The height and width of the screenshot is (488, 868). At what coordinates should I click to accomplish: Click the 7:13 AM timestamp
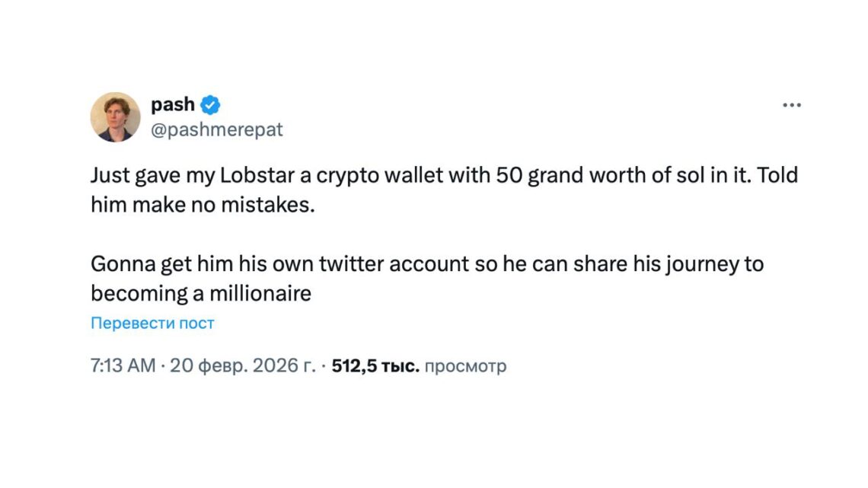123,366
